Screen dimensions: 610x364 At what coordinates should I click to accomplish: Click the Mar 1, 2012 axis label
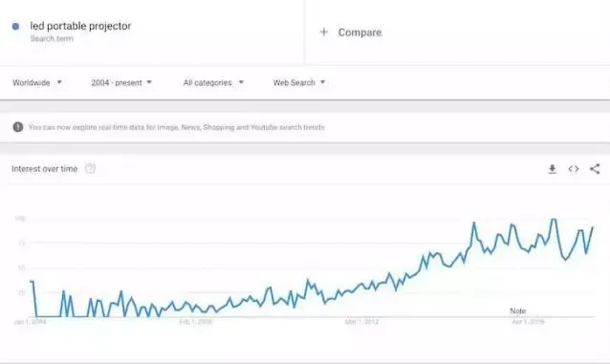(x=361, y=322)
